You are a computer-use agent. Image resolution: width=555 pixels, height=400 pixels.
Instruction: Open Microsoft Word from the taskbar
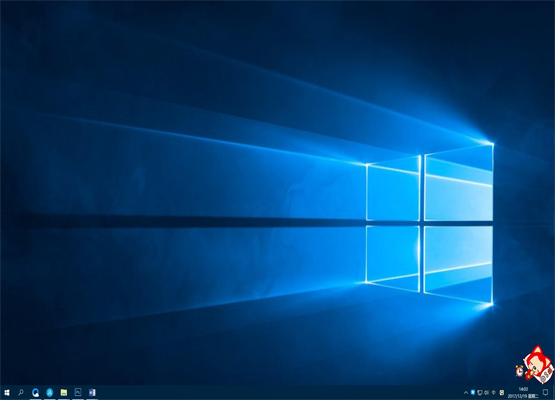(x=92, y=393)
